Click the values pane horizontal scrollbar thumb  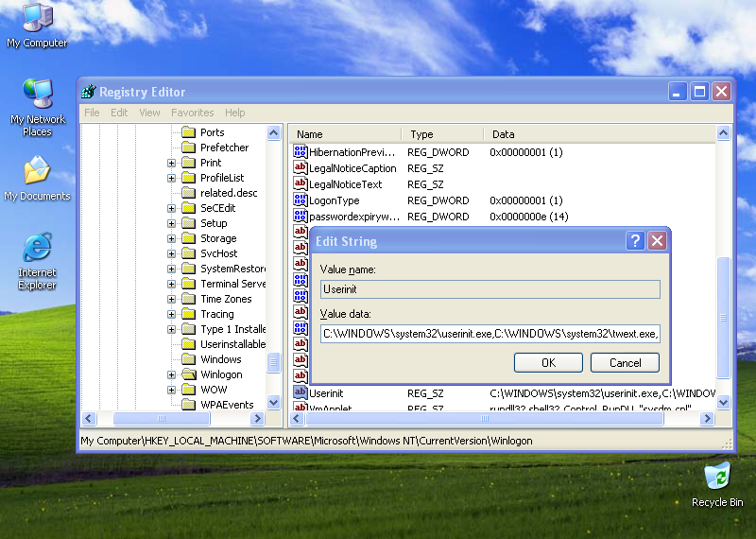click(x=485, y=418)
